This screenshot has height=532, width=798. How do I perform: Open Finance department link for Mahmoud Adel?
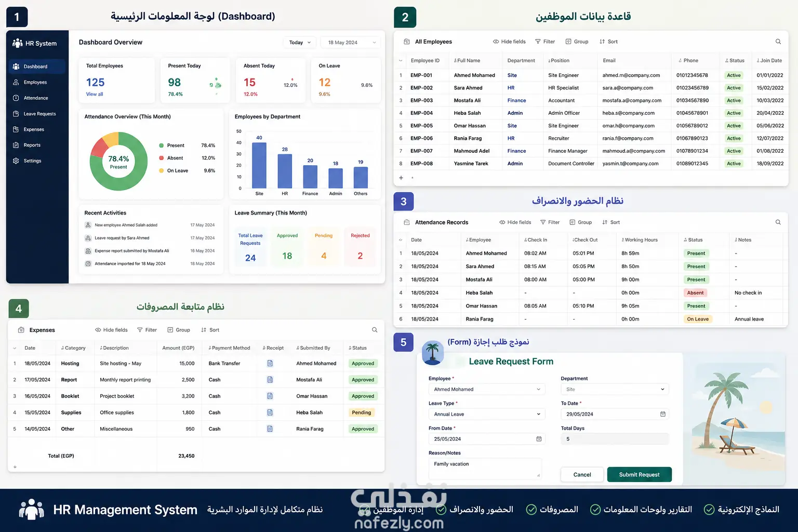(516, 151)
